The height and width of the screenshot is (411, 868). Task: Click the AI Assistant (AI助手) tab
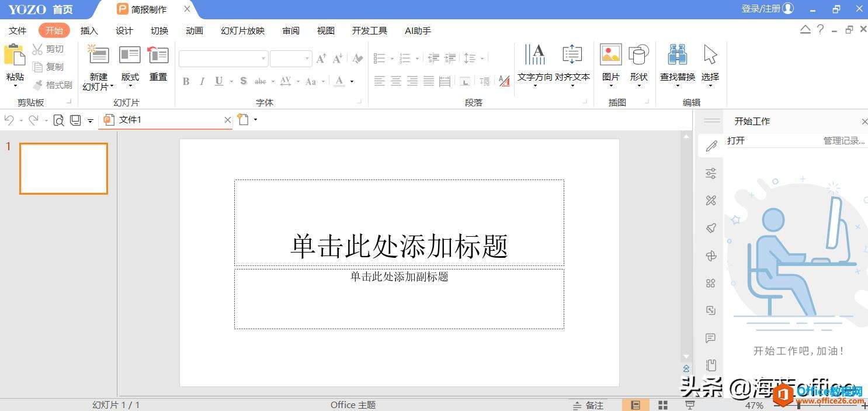(418, 30)
